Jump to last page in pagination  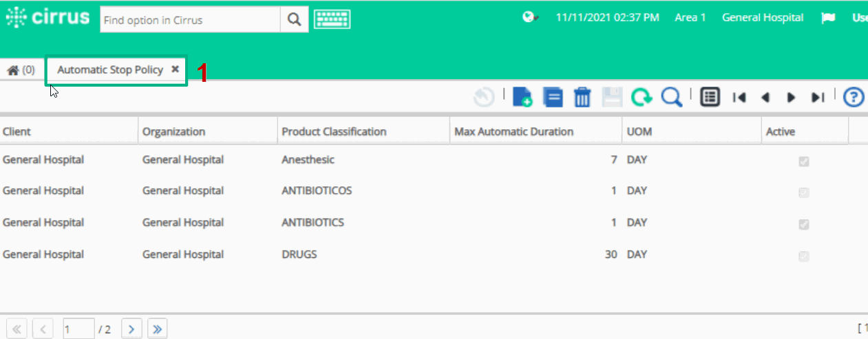(157, 329)
